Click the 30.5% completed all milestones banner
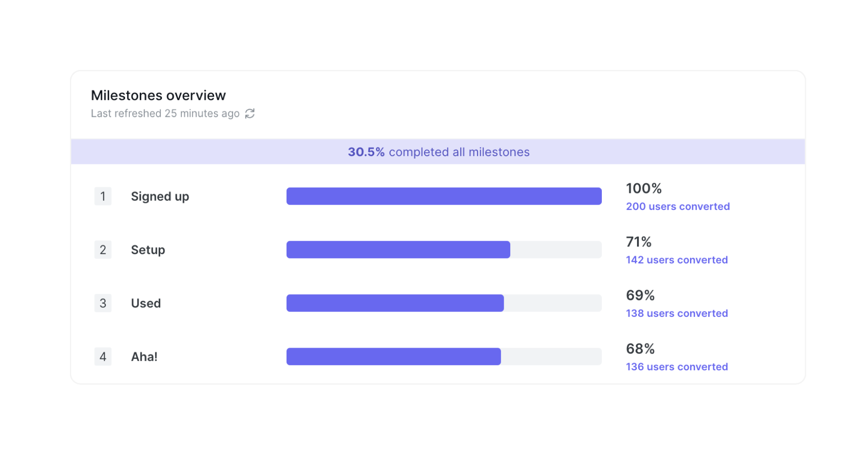Image resolution: width=868 pixels, height=455 pixels. point(438,152)
